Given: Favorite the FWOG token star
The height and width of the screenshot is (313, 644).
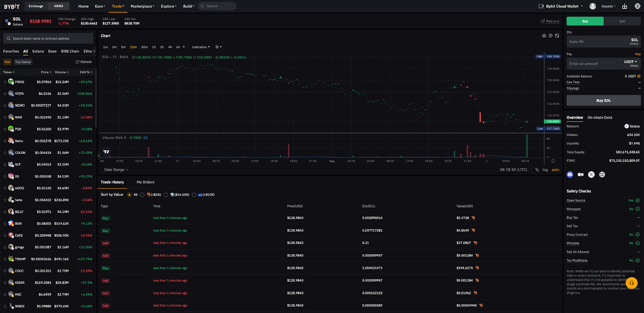Looking at the screenshot, I should pos(5,82).
